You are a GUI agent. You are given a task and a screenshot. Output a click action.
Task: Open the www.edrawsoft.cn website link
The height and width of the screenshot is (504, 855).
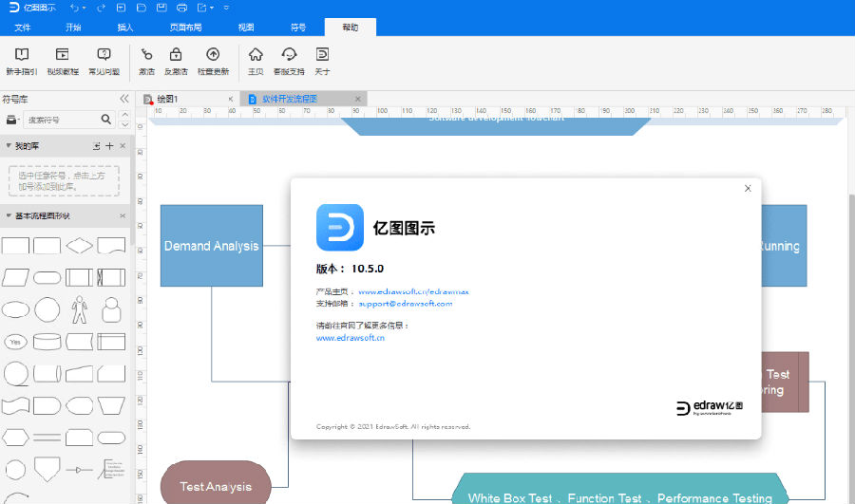point(350,338)
